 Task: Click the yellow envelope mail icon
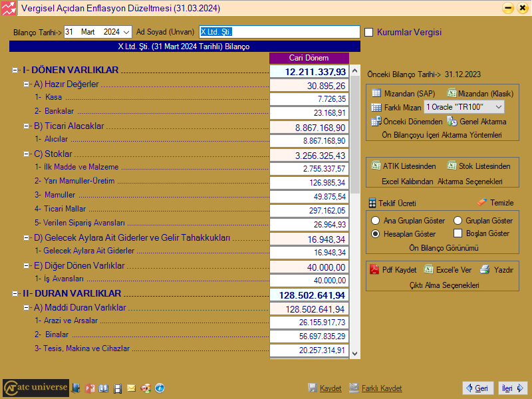(x=131, y=388)
